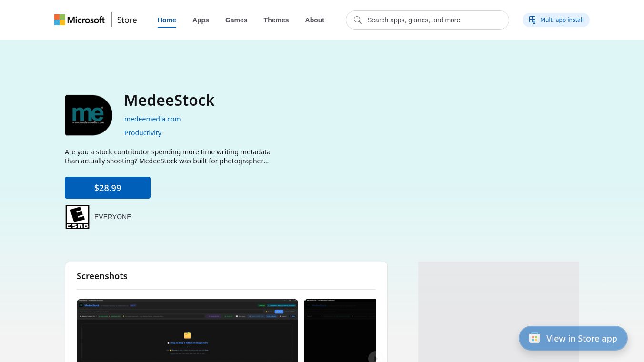Click View in Store app button

(573, 338)
